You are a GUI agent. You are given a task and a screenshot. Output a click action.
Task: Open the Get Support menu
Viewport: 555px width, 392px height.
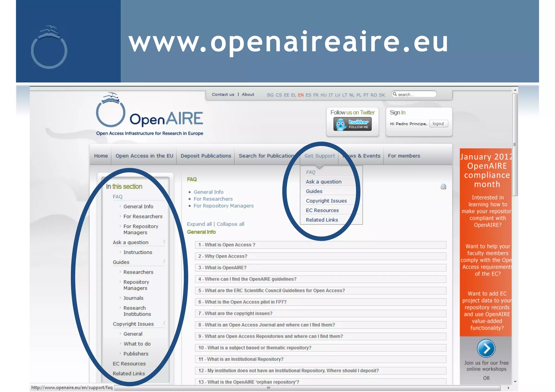[320, 156]
